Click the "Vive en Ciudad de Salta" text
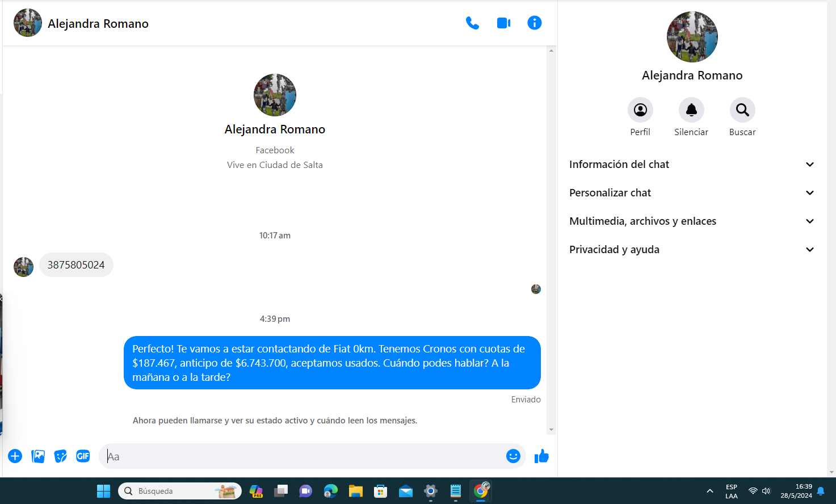This screenshot has height=504, width=836. 275,165
